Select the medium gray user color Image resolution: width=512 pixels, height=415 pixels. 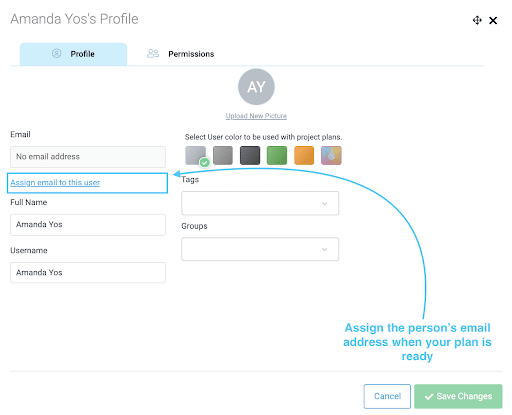pyautogui.click(x=223, y=155)
